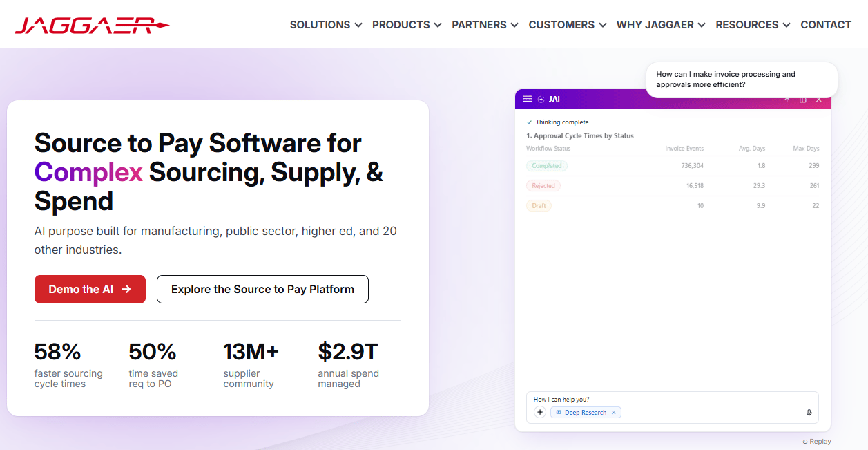Click the microphone icon in chat input
The image size is (868, 450).
pyautogui.click(x=809, y=413)
